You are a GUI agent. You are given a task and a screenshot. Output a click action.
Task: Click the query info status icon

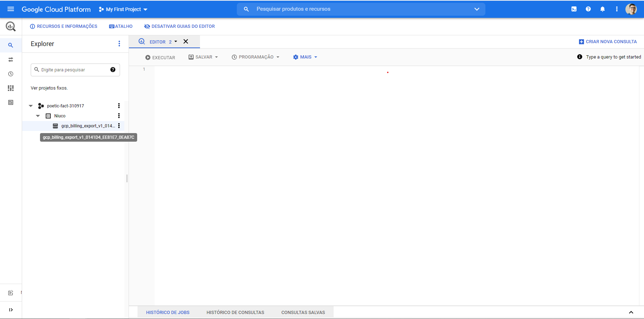pos(580,57)
